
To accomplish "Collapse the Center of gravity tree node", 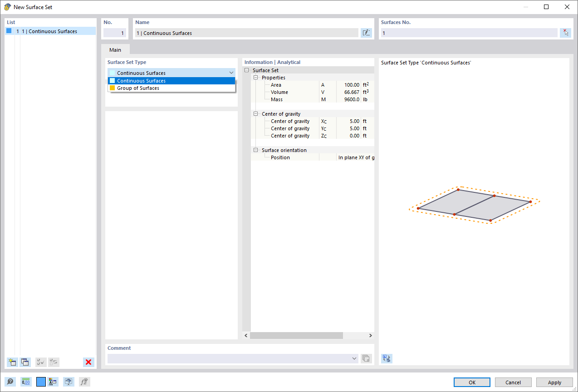I will [x=255, y=113].
